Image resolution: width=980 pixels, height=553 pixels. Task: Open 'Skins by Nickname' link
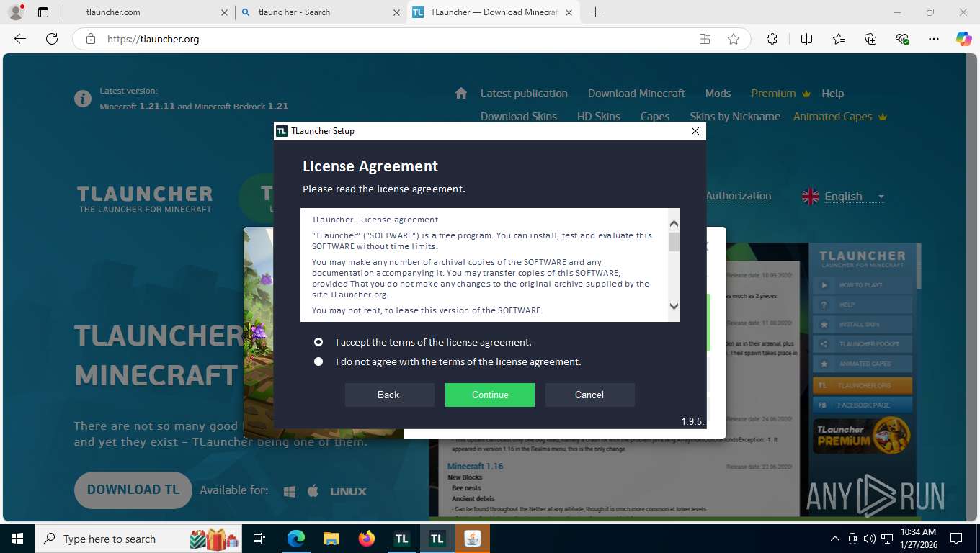pos(735,117)
